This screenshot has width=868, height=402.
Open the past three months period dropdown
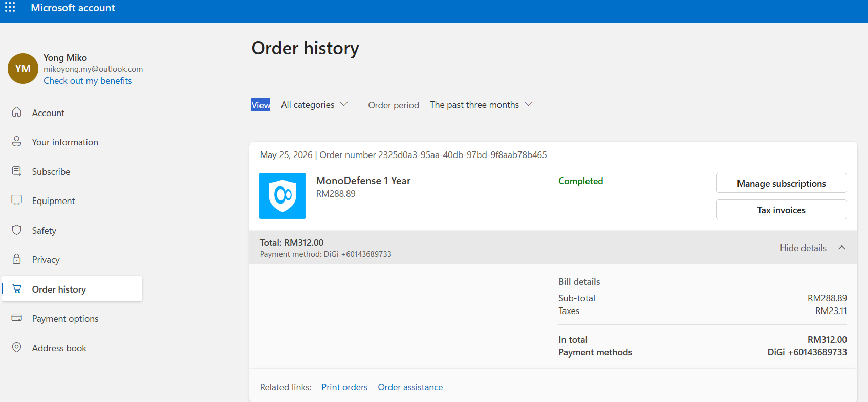(481, 105)
